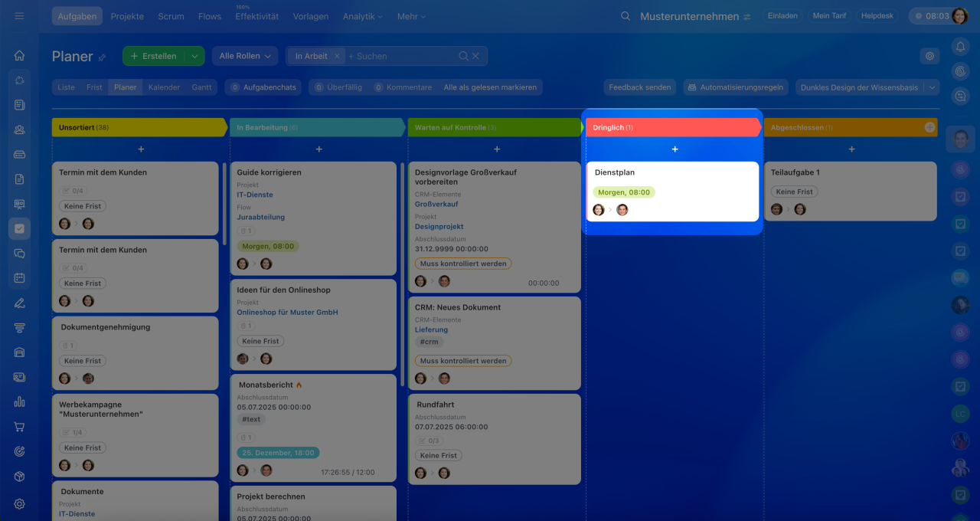The width and height of the screenshot is (980, 521).
Task: Switch to the Scrum tab
Action: tap(171, 16)
